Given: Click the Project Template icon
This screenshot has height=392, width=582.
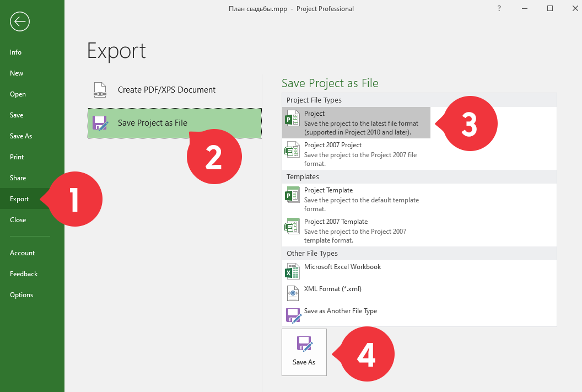Looking at the screenshot, I should (x=292, y=195).
